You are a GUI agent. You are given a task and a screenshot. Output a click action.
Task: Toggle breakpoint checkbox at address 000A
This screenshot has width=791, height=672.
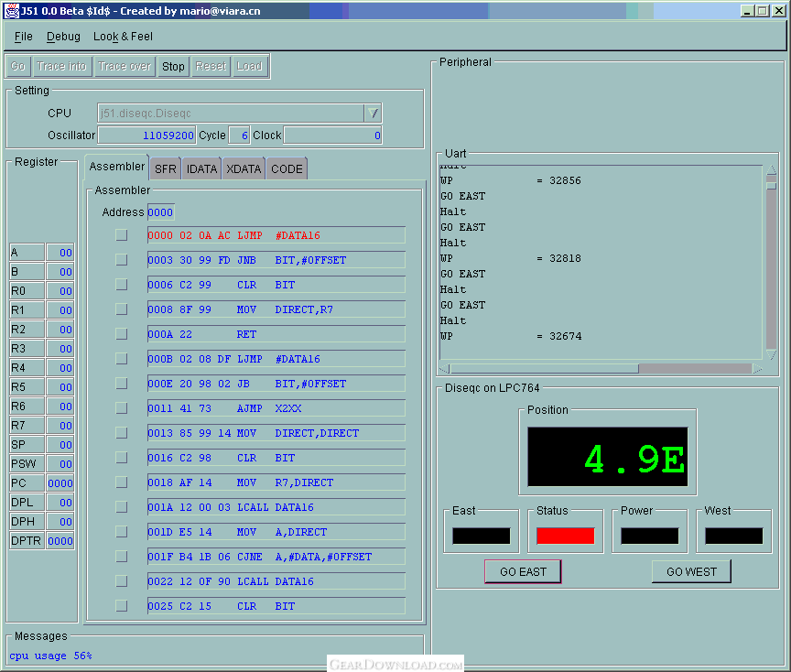pos(122,334)
